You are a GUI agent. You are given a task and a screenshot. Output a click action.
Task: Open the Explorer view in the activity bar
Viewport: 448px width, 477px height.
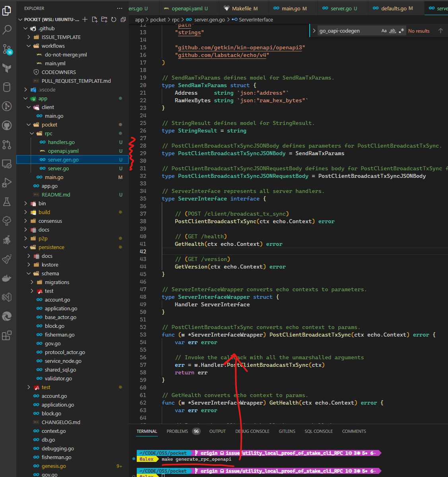pyautogui.click(x=7, y=11)
